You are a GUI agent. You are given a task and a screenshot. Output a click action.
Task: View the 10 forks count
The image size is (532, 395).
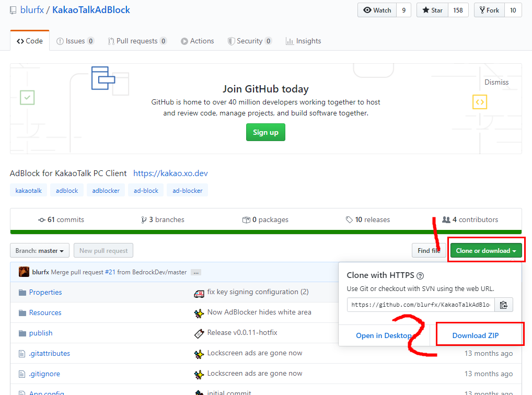[513, 10]
